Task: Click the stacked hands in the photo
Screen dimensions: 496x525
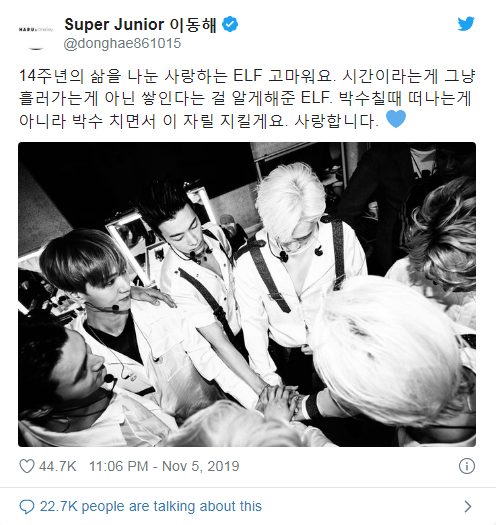Action: tap(280, 402)
